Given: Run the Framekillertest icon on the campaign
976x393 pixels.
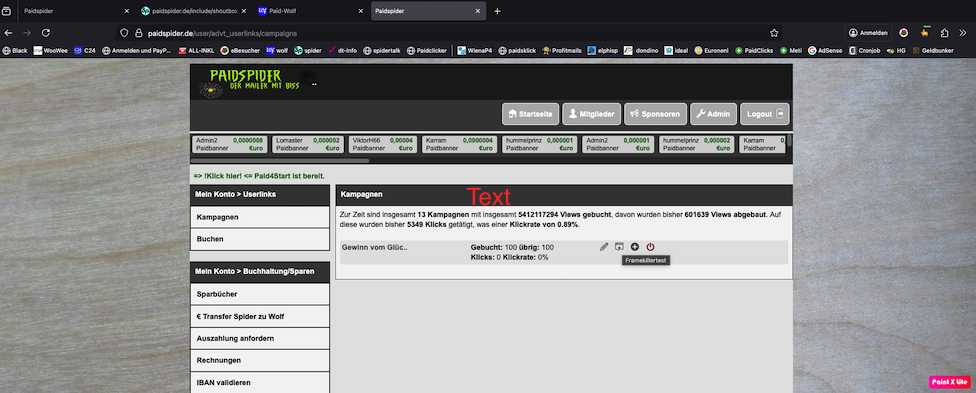Looking at the screenshot, I should [619, 247].
